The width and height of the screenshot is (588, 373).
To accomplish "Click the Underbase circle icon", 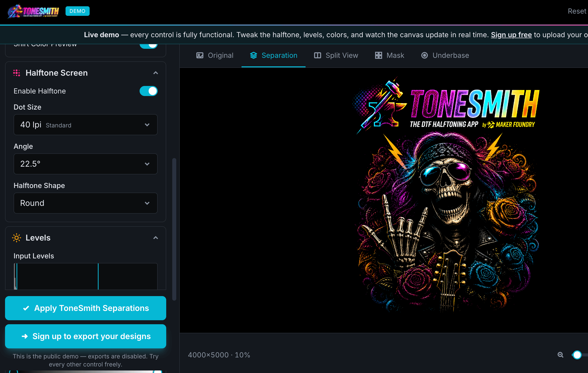I will point(425,55).
